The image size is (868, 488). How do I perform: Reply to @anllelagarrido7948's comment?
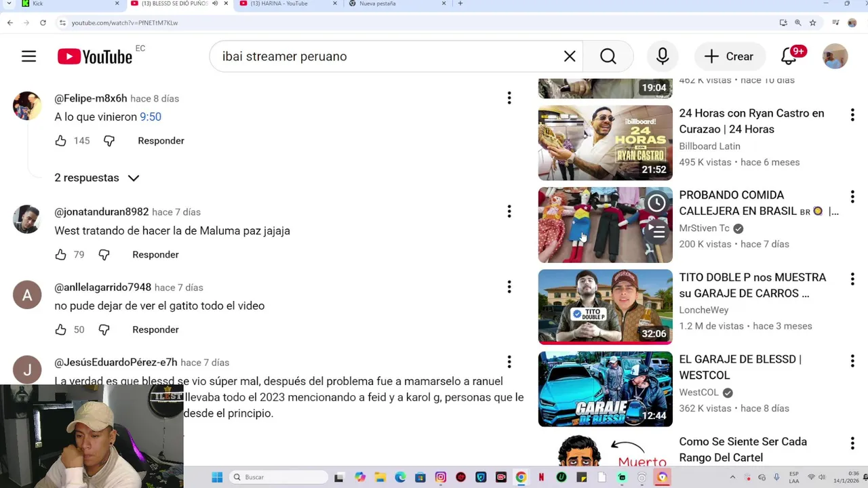[155, 329]
